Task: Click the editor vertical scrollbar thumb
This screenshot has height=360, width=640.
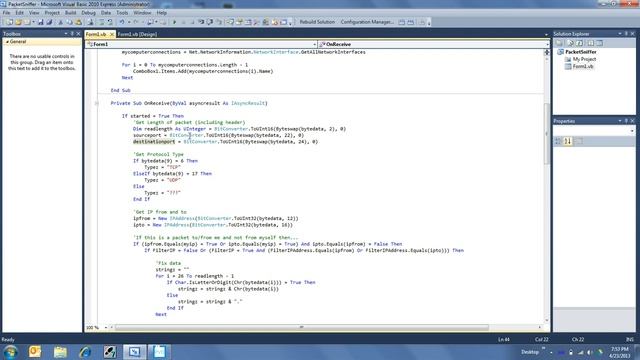Action: (x=547, y=134)
